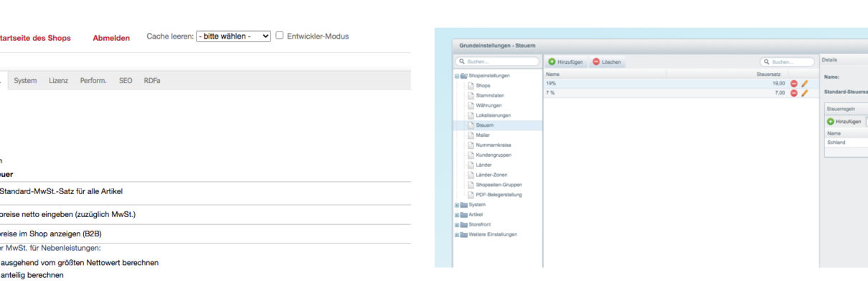This screenshot has height=303, width=868.
Task: Switch to the SEO tab
Action: click(x=126, y=80)
